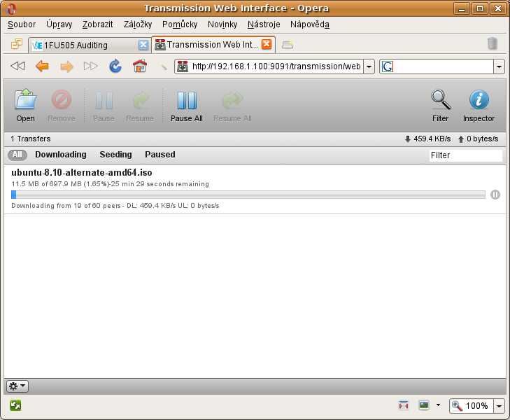
Task: Click the fast forward navigation icon
Action: 91,66
